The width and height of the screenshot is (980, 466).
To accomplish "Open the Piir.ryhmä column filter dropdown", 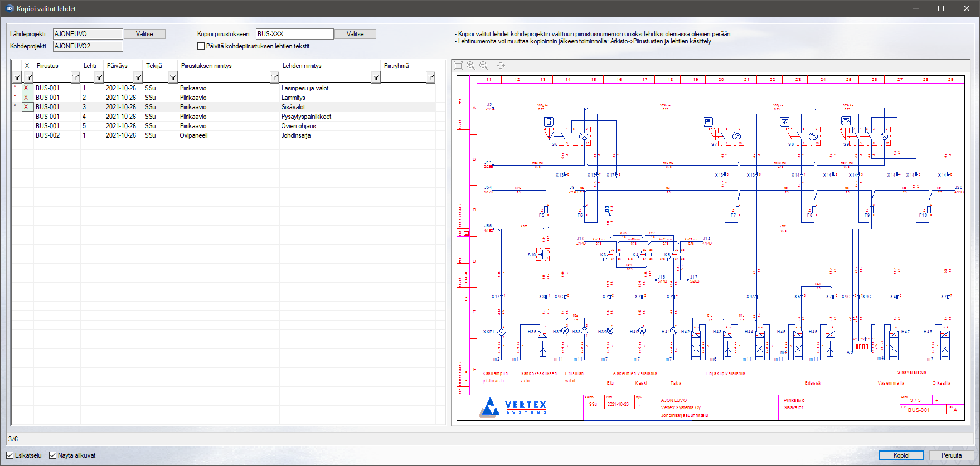I will tap(430, 77).
